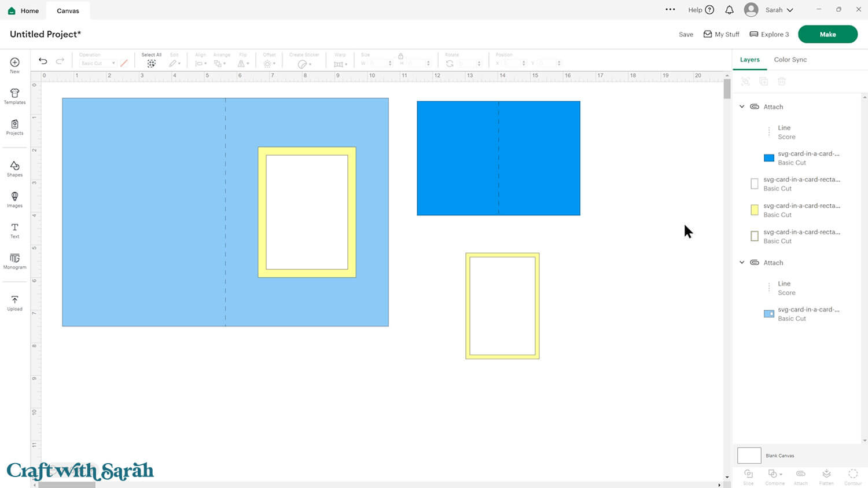This screenshot has height=488, width=868.
Task: Collapse the Attach group containing the dark blue layer
Action: coord(742,107)
